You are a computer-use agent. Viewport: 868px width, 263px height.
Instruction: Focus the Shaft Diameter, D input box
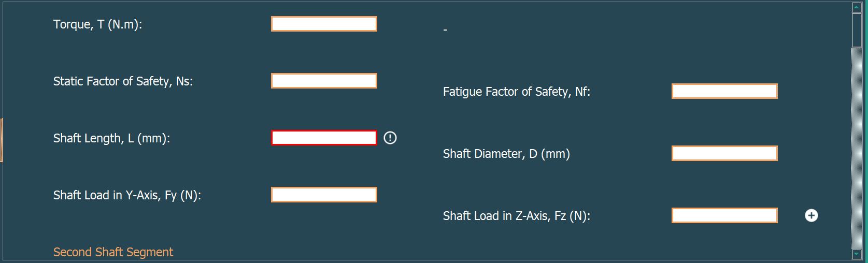(724, 153)
